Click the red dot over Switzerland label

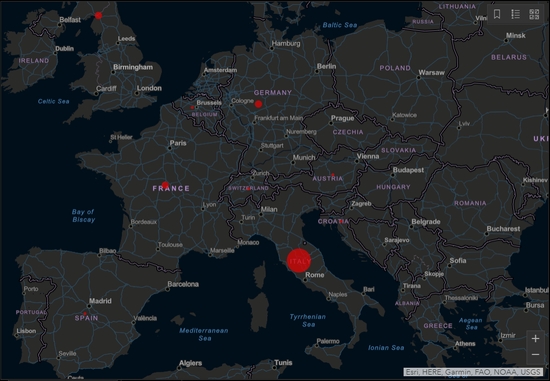[248, 188]
